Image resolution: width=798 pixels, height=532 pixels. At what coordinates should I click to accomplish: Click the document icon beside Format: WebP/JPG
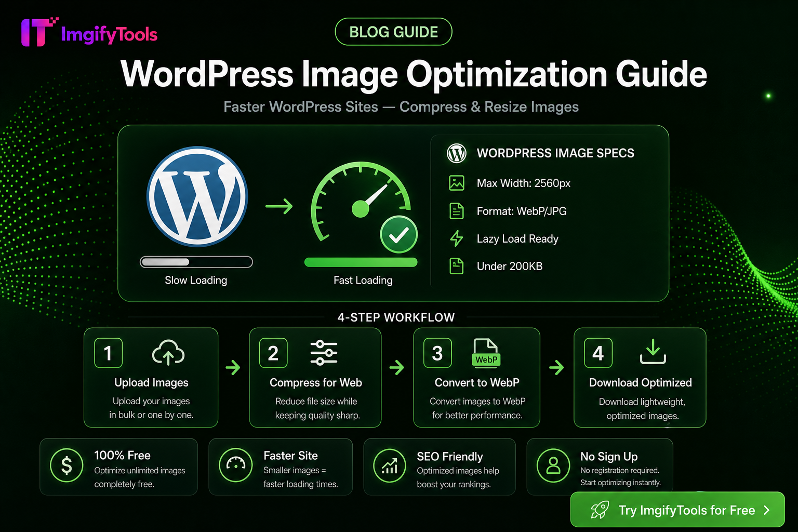(457, 211)
